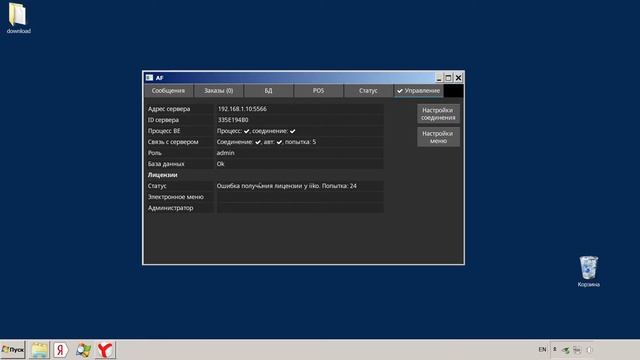The image size is (640, 360).
Task: Click the Электронное меню label
Action: (176, 197)
